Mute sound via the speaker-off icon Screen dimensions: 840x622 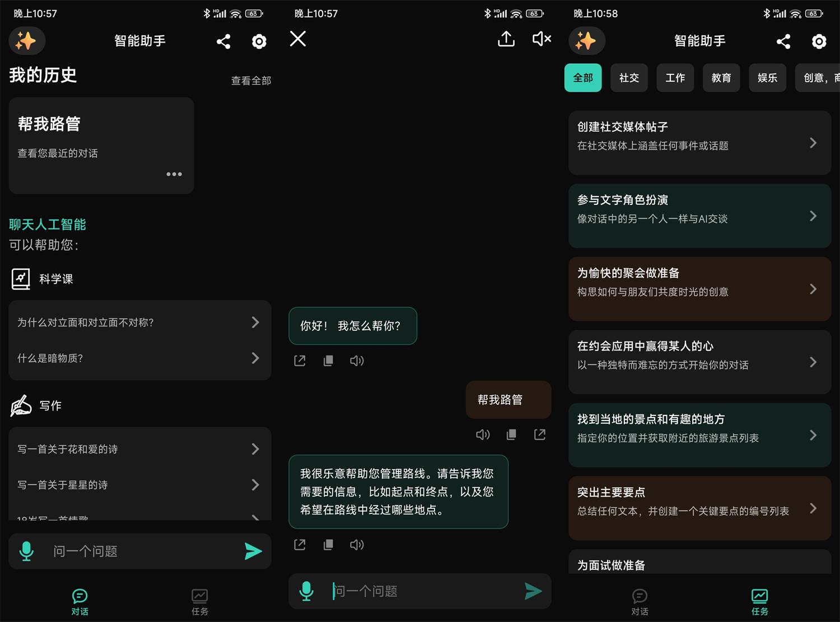540,39
